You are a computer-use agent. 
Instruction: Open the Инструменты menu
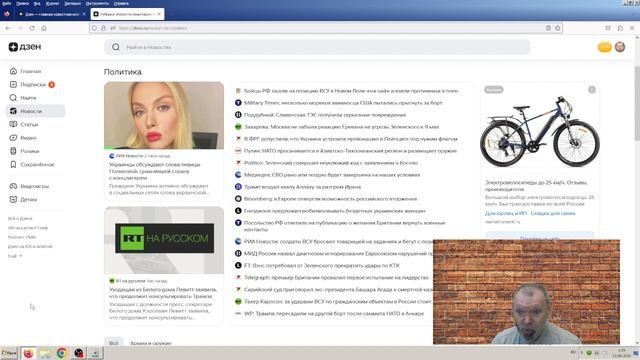[x=97, y=3]
